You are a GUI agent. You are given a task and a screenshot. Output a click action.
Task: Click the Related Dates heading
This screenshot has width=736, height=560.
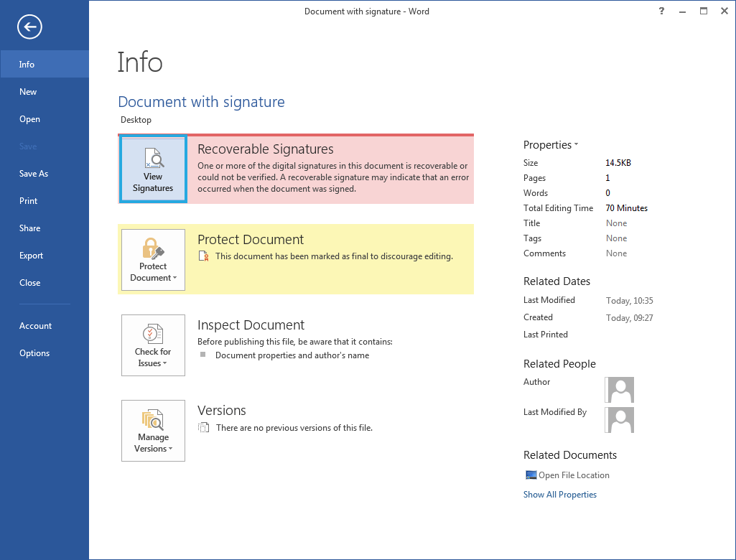[556, 281]
